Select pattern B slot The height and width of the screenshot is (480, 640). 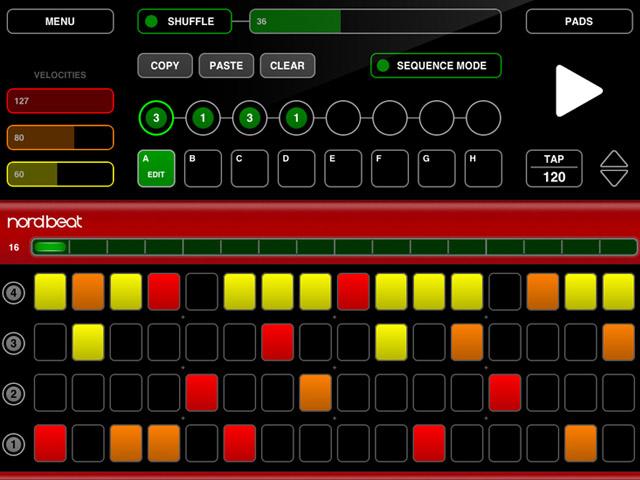click(x=203, y=168)
